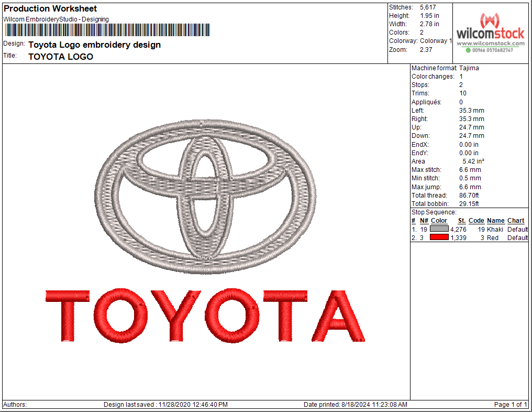Click the Chart column header

[516, 221]
